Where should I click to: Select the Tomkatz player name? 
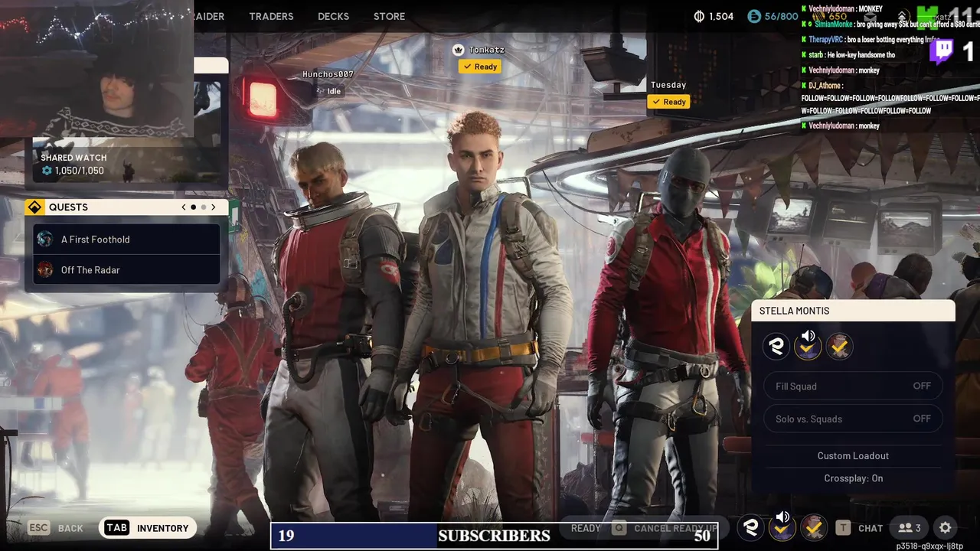point(487,50)
